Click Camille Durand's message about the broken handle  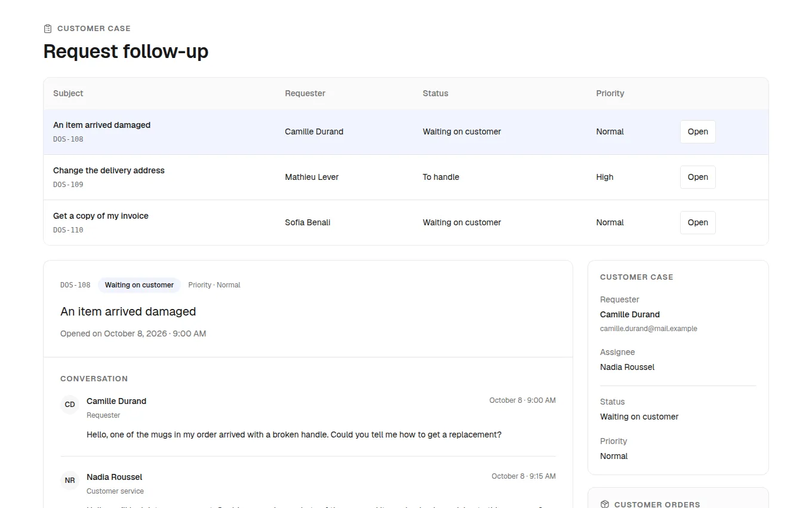[x=294, y=434]
